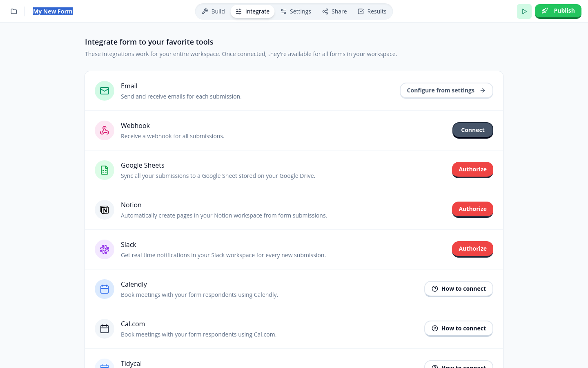Click the question mark icon for Cal.com

click(x=435, y=328)
